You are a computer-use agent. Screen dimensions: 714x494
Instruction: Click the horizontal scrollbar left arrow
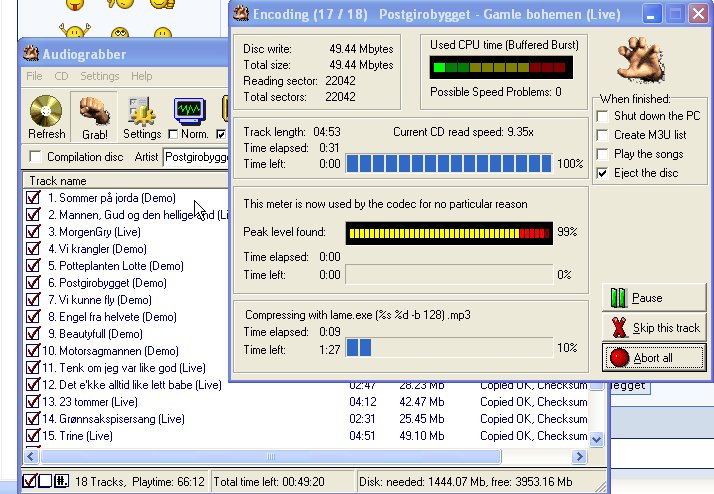31,456
